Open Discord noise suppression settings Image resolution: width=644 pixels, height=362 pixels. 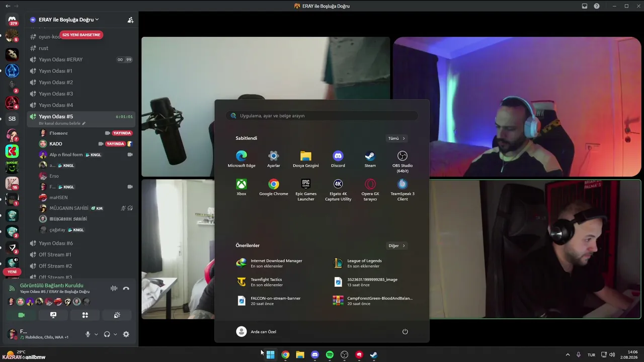click(x=114, y=288)
